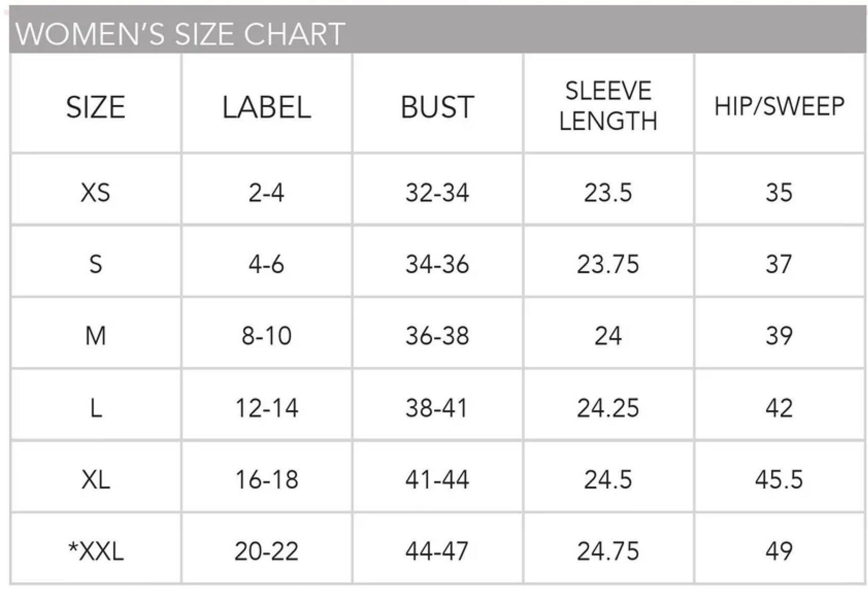The image size is (868, 589).
Task: Click the L size row label
Action: 96,408
